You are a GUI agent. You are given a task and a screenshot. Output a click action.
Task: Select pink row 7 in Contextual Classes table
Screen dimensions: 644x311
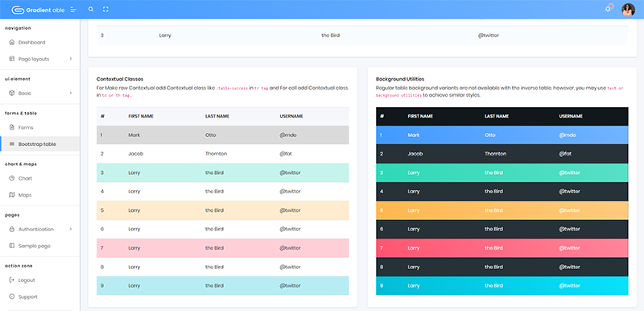(223, 248)
